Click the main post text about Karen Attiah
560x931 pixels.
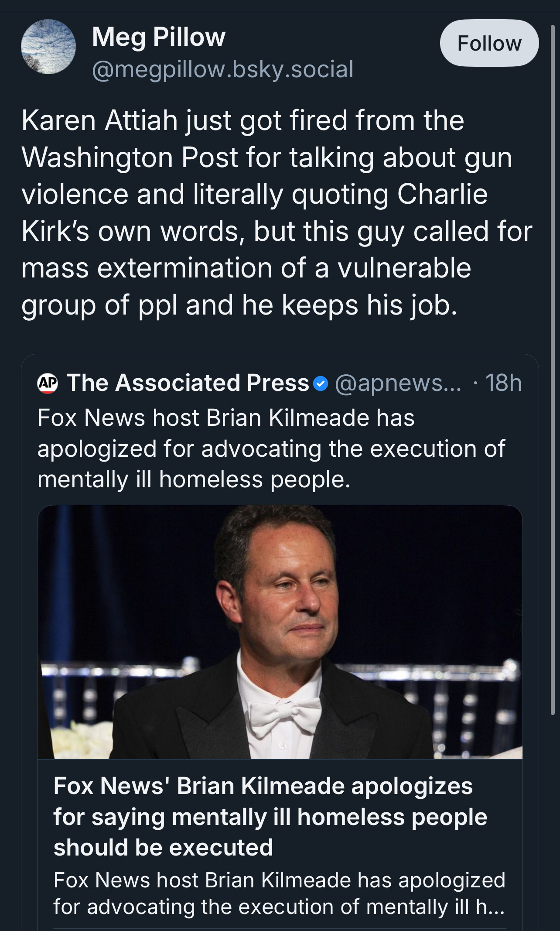[x=277, y=212]
